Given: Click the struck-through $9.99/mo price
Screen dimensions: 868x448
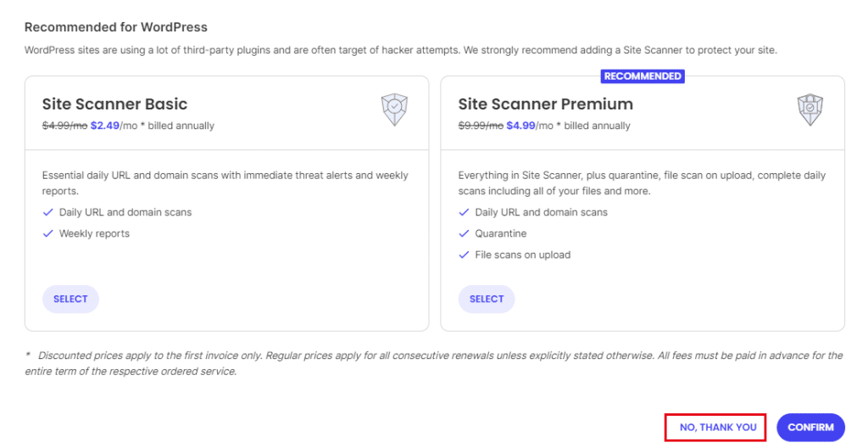Looking at the screenshot, I should pos(481,126).
